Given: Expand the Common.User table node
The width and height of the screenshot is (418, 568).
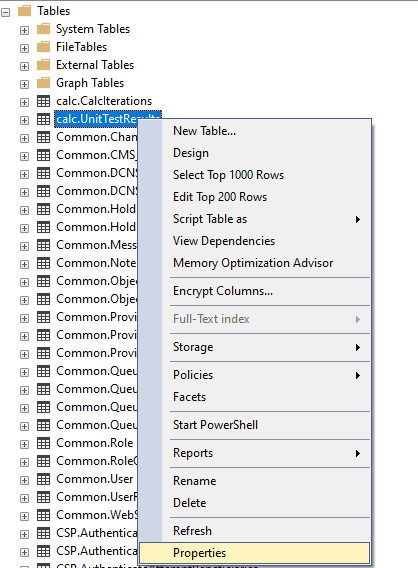Looking at the screenshot, I should click(24, 480).
